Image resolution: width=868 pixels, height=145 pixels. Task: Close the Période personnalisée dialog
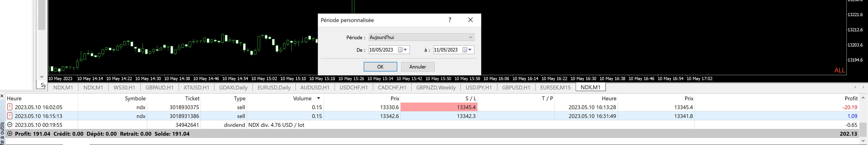click(x=470, y=20)
